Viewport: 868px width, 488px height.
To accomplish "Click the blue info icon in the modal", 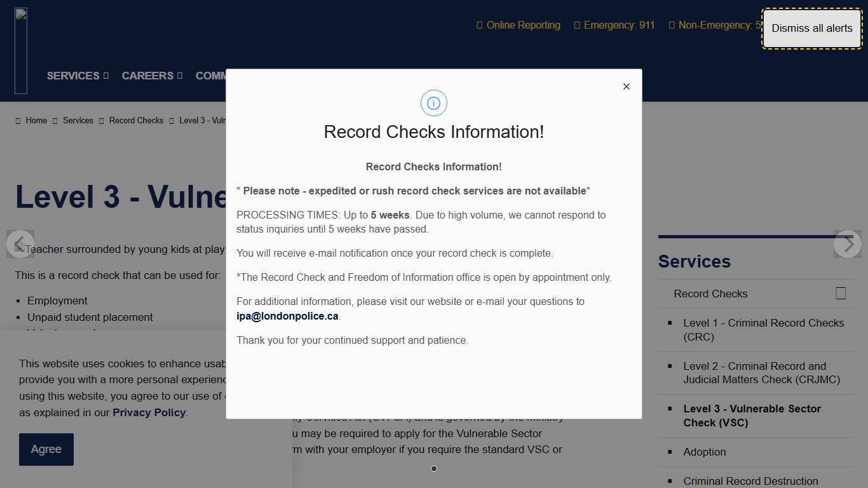I will [434, 102].
